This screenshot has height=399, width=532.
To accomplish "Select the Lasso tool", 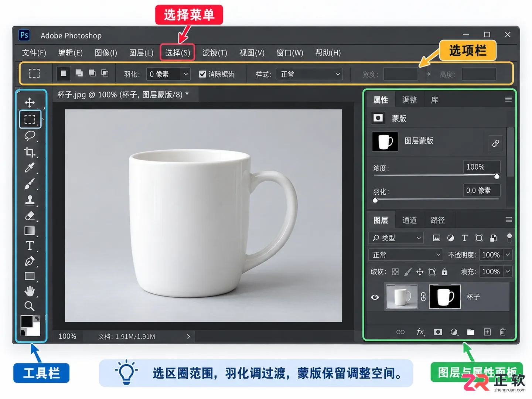I will click(30, 136).
